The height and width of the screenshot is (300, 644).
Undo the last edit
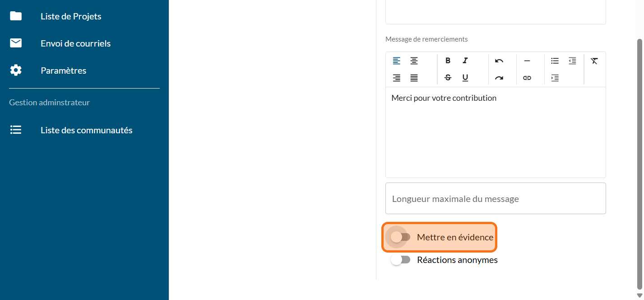499,61
